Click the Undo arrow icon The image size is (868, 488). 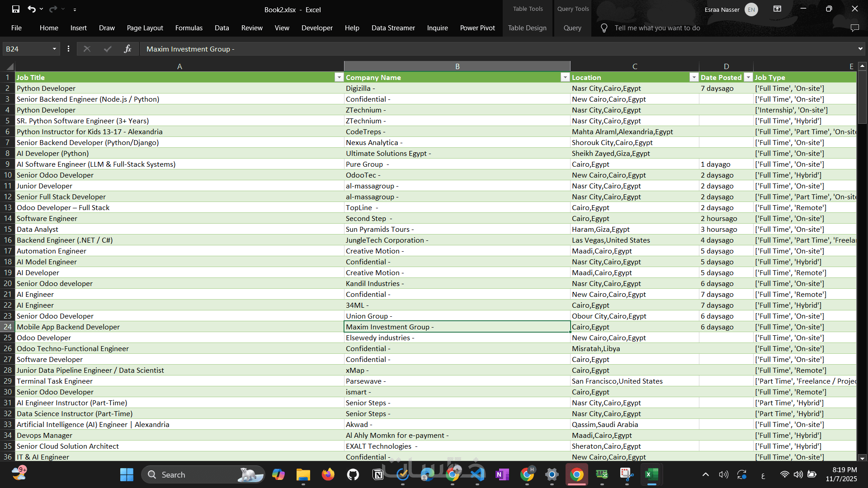pyautogui.click(x=31, y=9)
